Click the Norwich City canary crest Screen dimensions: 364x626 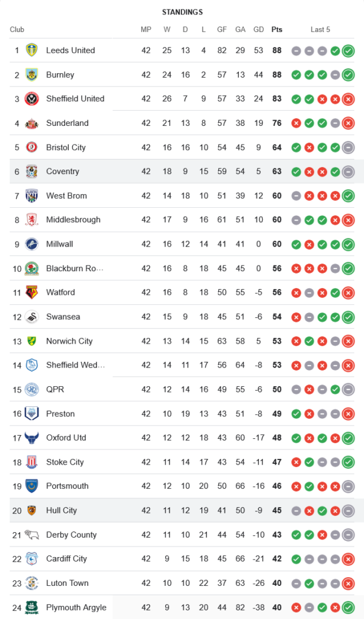tap(31, 341)
